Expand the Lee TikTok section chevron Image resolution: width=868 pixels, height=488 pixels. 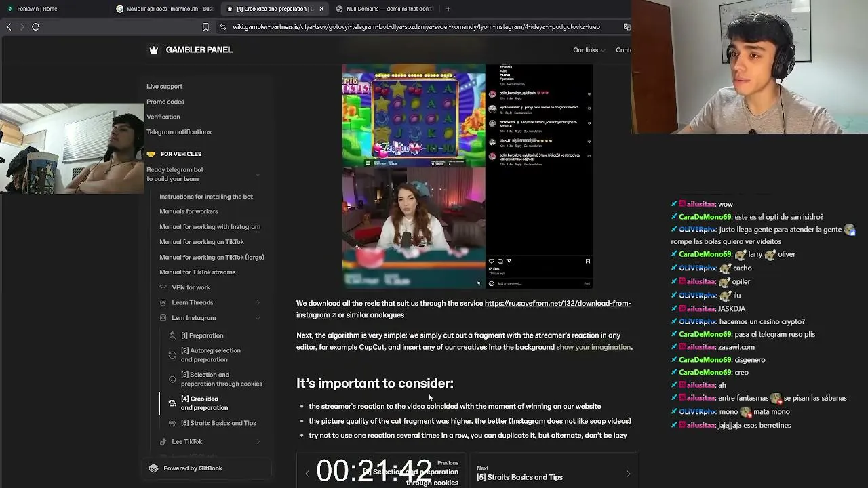pyautogui.click(x=258, y=442)
